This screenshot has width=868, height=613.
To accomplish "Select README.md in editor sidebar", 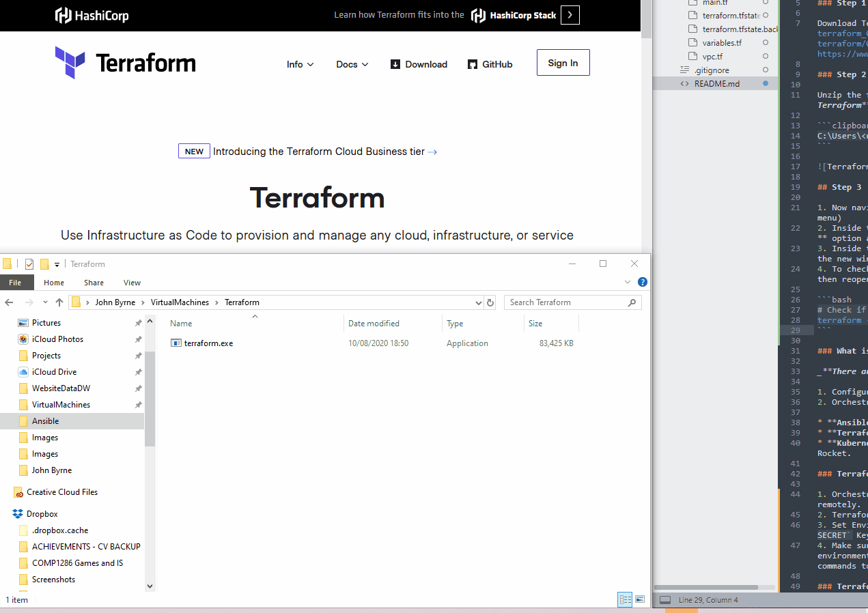I will [716, 83].
